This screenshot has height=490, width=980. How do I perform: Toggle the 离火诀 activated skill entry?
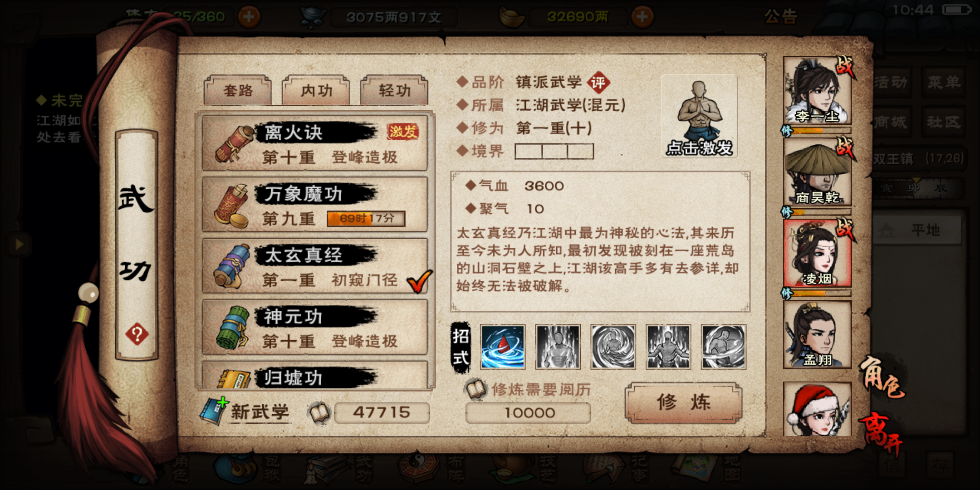(314, 143)
